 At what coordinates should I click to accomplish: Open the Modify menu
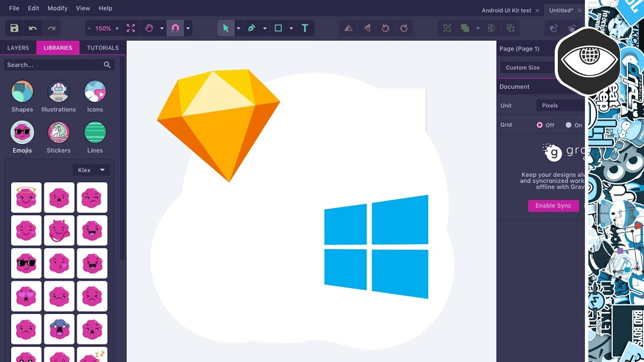pos(57,8)
